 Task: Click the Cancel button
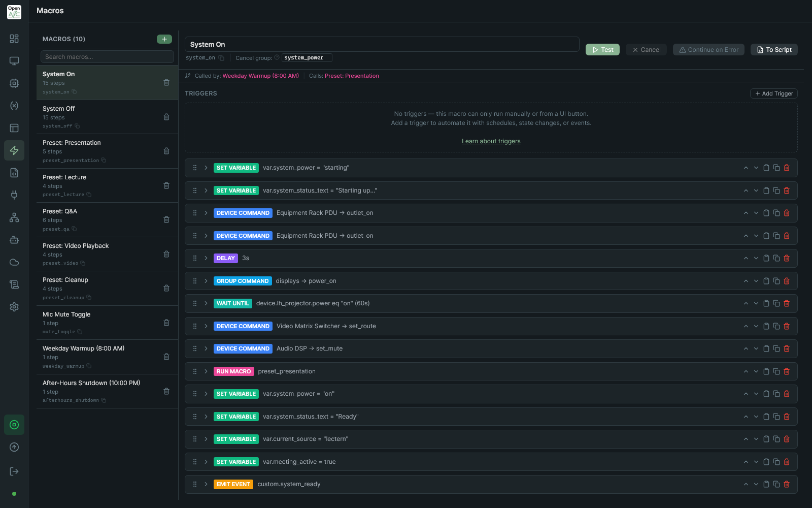[x=646, y=49]
